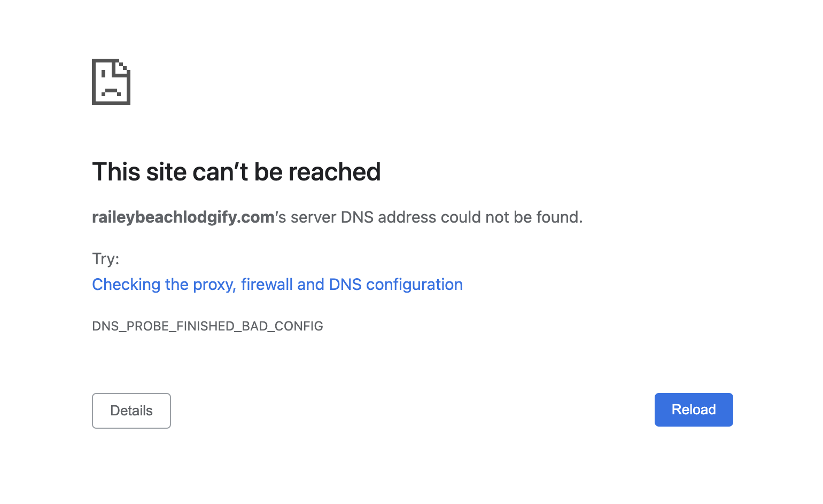Screen dimensions: 823x504
Task: Click the 'Try:' label text
Action: click(x=105, y=258)
